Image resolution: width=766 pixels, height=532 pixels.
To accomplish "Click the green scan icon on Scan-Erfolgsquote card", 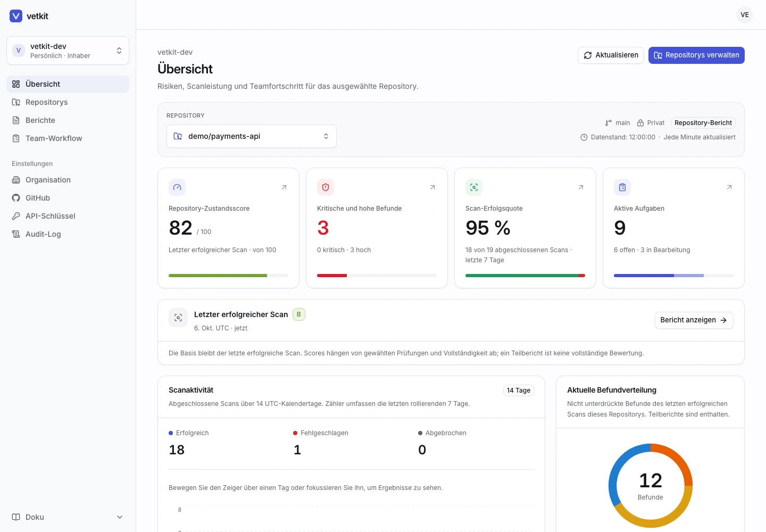I will pyautogui.click(x=474, y=187).
